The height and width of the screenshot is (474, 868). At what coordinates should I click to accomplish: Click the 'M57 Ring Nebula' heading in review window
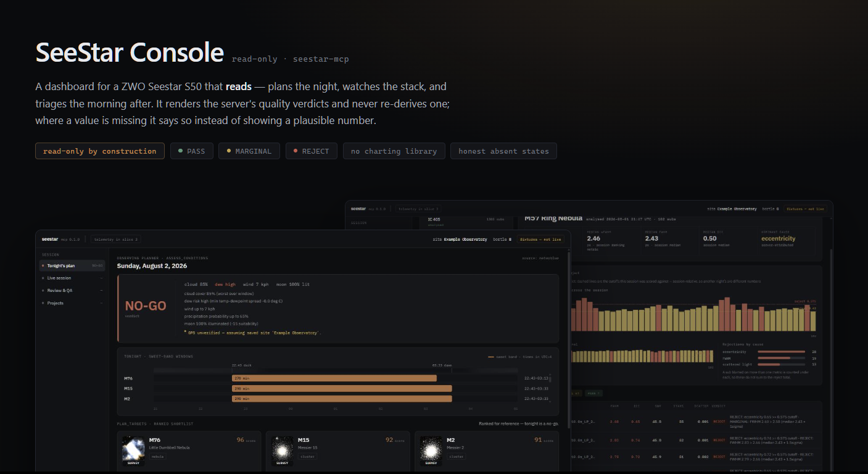coord(553,218)
